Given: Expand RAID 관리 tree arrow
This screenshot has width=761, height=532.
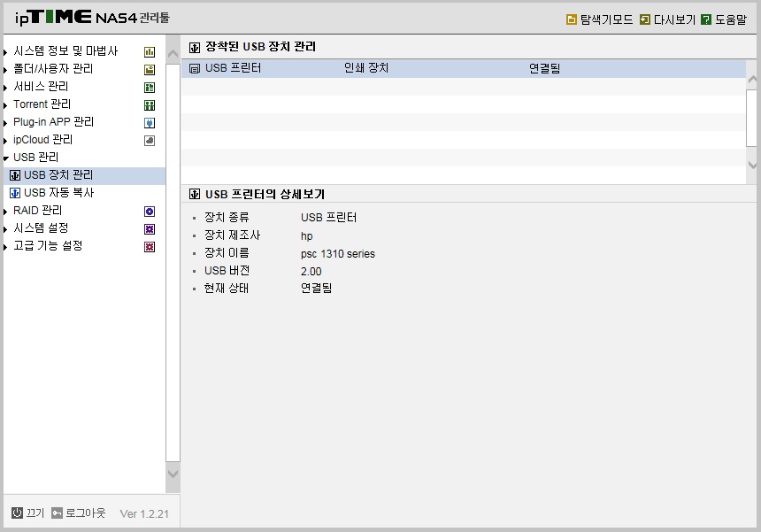Looking at the screenshot, I should click(x=5, y=212).
